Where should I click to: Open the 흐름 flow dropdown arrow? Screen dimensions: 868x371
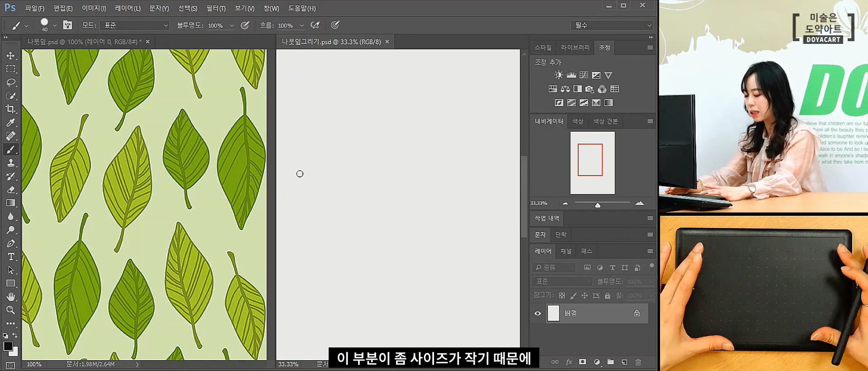click(x=302, y=26)
